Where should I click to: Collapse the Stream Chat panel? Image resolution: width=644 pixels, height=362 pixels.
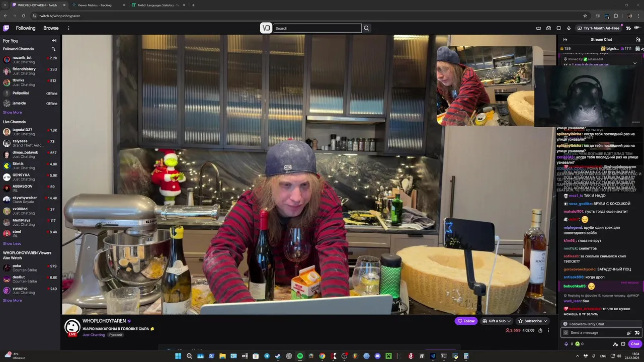pyautogui.click(x=565, y=39)
